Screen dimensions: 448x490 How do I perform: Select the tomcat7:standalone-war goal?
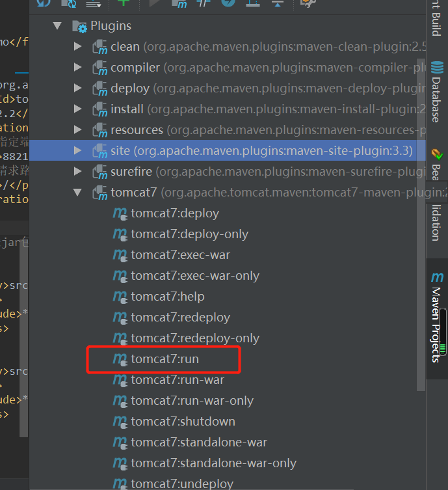pyautogui.click(x=199, y=442)
